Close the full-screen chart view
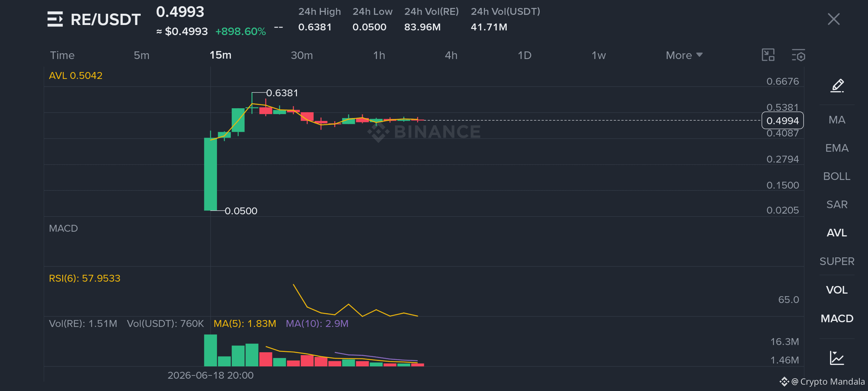Viewport: 868px width, 391px height. click(x=834, y=19)
